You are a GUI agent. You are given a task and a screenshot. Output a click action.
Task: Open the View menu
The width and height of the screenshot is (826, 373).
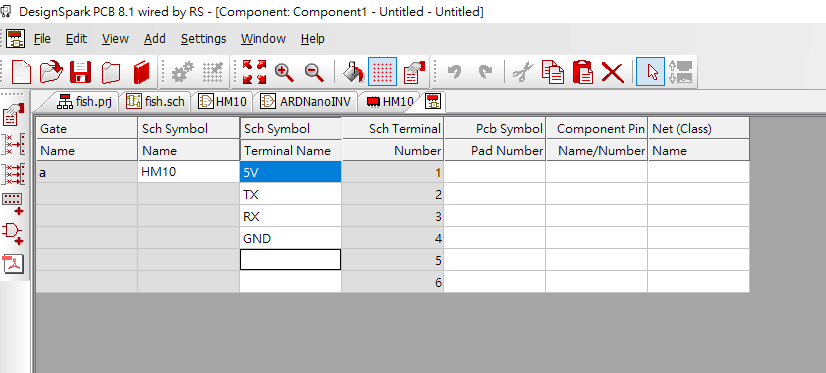[x=115, y=39]
